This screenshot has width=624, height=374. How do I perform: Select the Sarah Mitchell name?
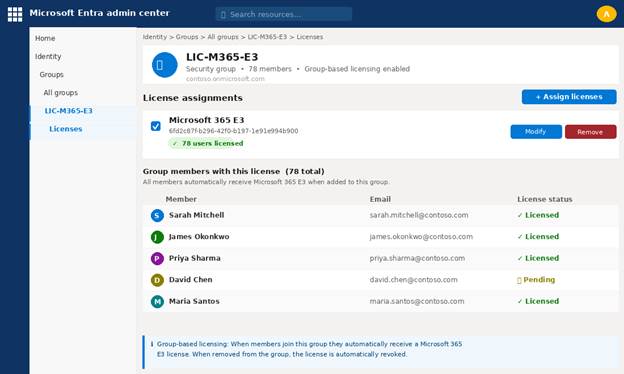click(x=196, y=215)
